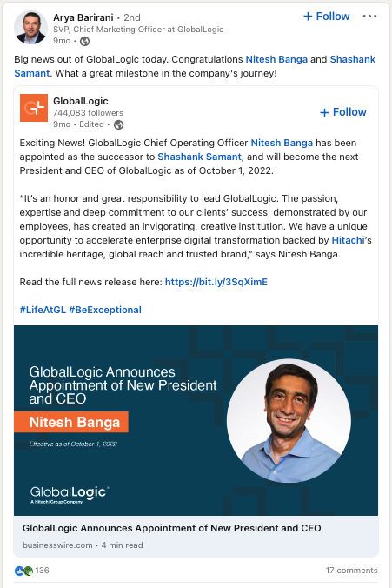View the 17 comments

351,571
